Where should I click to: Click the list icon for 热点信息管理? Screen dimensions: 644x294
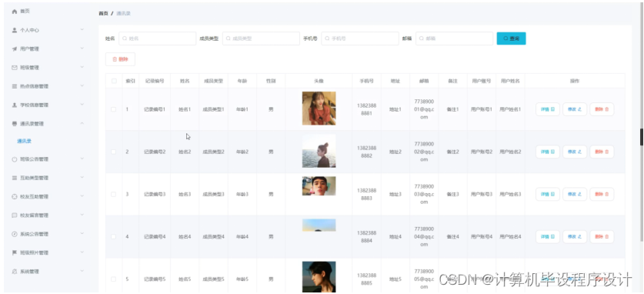(15, 86)
